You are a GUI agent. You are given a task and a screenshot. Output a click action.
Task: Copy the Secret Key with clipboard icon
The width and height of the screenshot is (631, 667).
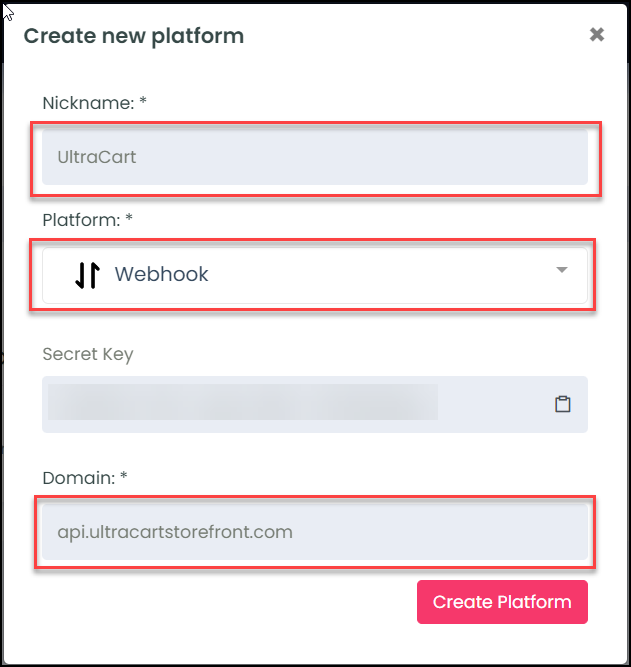click(x=562, y=404)
